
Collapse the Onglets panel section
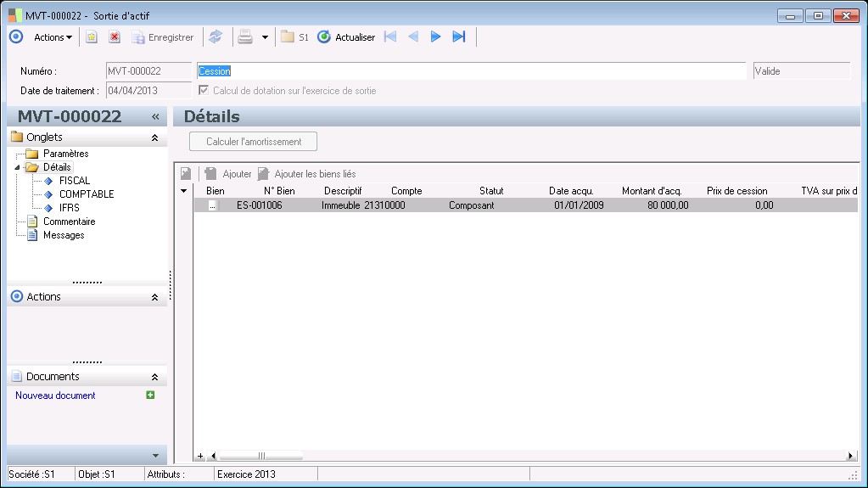pos(154,137)
